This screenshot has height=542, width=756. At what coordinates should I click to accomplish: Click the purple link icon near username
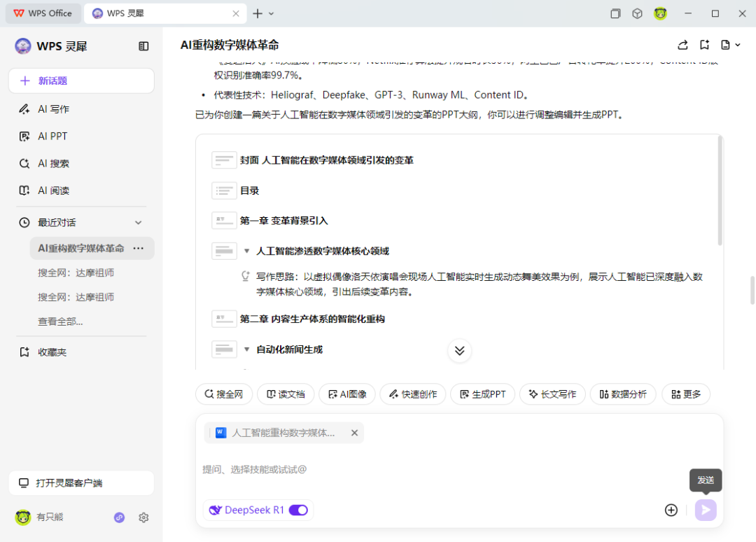click(119, 517)
